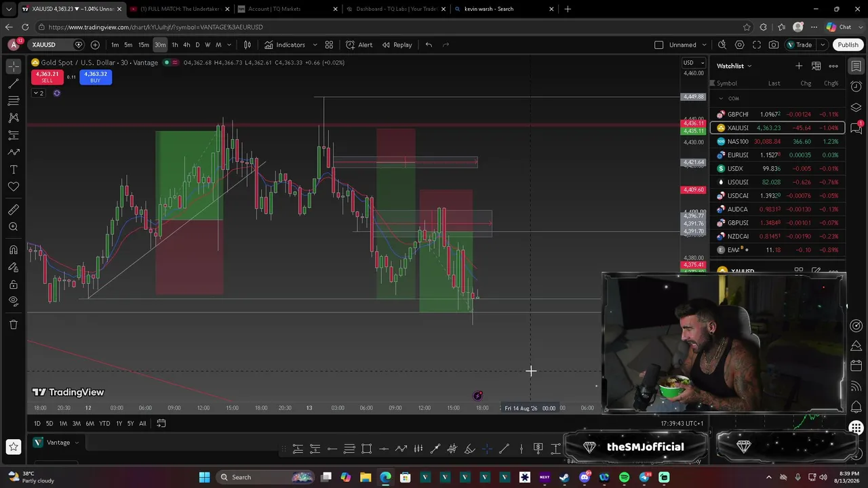This screenshot has width=868, height=488.
Task: Open the object tree layers panel
Action: point(856,108)
